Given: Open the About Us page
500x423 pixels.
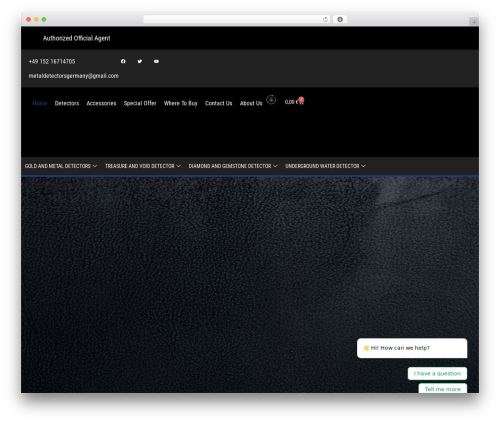Looking at the screenshot, I should click(x=251, y=103).
